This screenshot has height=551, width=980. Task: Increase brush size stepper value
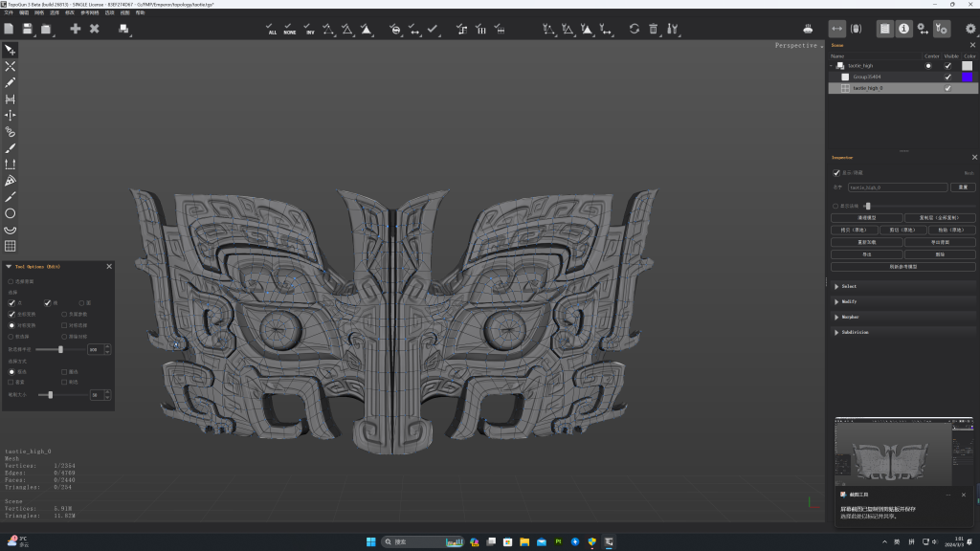tap(107, 392)
